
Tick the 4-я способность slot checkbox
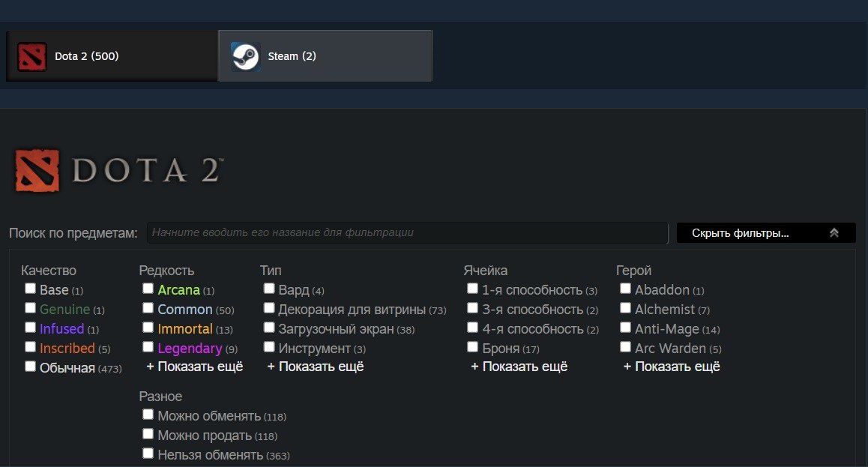point(472,327)
